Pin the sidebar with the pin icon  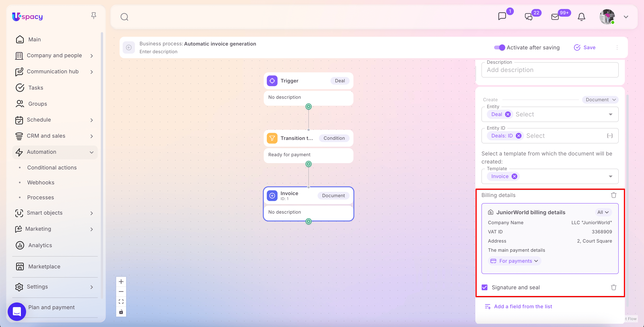pos(94,16)
